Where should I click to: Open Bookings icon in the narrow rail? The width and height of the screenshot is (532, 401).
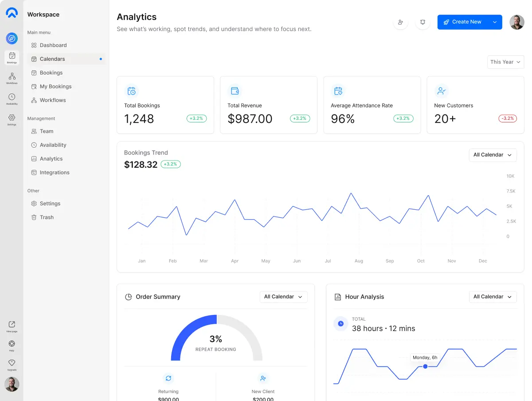[x=12, y=56]
